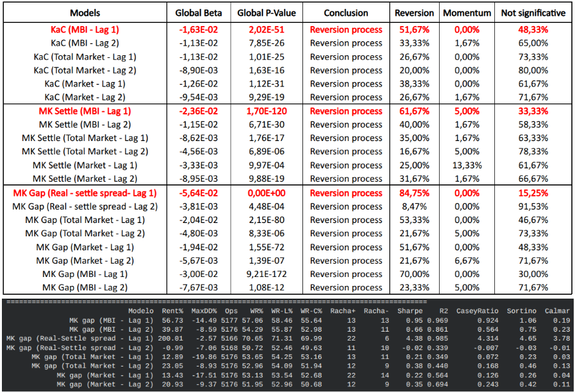575x392 pixels.
Task: Select 'KaC (Market - Lag 1)' model cell
Action: point(85,84)
